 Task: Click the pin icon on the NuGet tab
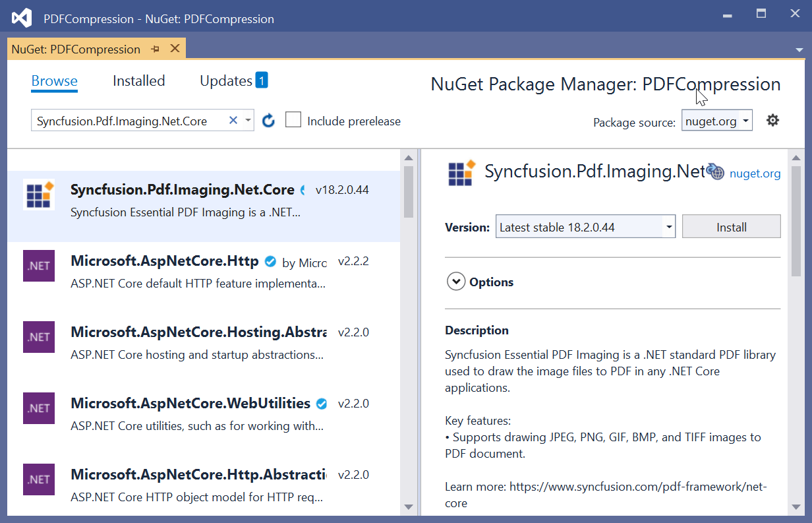coord(156,49)
